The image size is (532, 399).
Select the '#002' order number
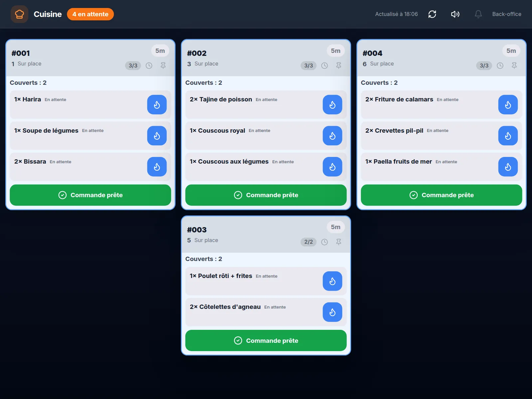pyautogui.click(x=197, y=53)
